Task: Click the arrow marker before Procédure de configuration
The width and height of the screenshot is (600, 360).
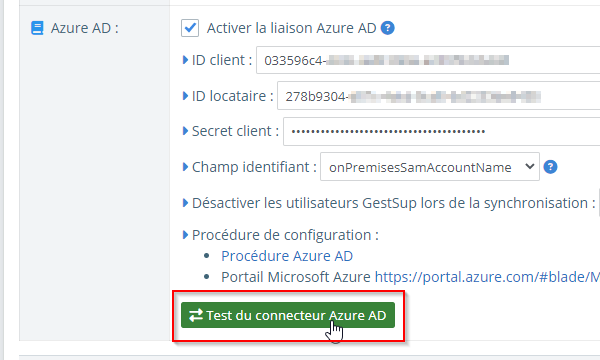Action: pyautogui.click(x=185, y=235)
